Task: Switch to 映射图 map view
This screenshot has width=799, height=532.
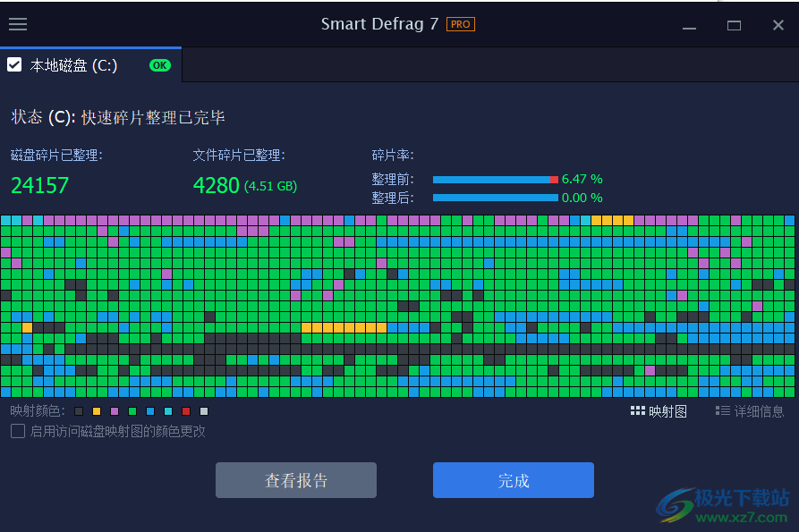Action: pos(659,410)
